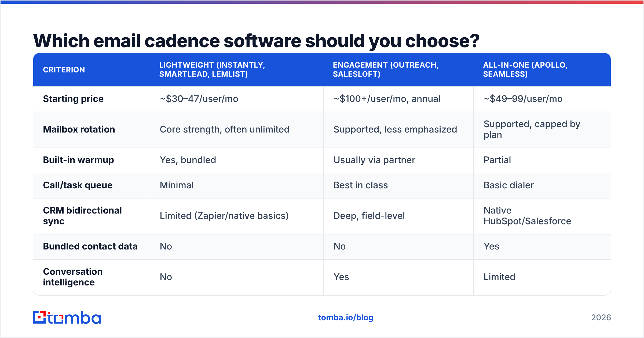Click the 'Native HubSpot/Salesforce' cell
The image size is (644, 338).
pyautogui.click(x=527, y=216)
